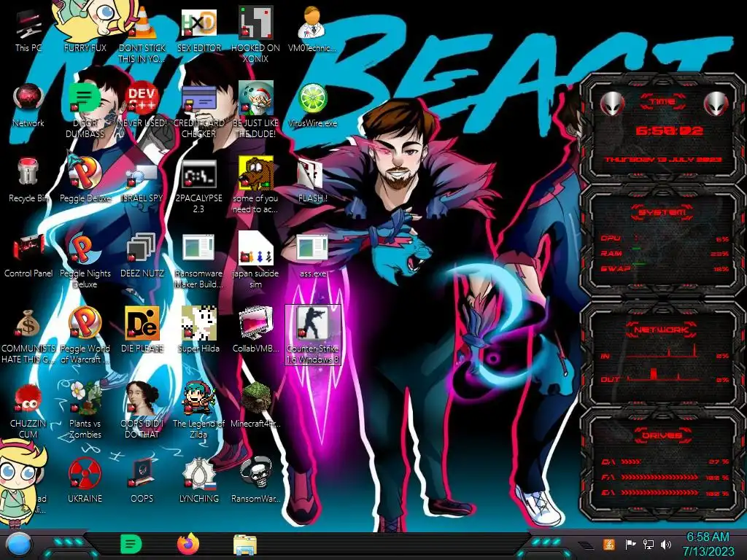Click the taskbar clock showing 6:58 AM
This screenshot has height=560, width=747.
pos(708,544)
